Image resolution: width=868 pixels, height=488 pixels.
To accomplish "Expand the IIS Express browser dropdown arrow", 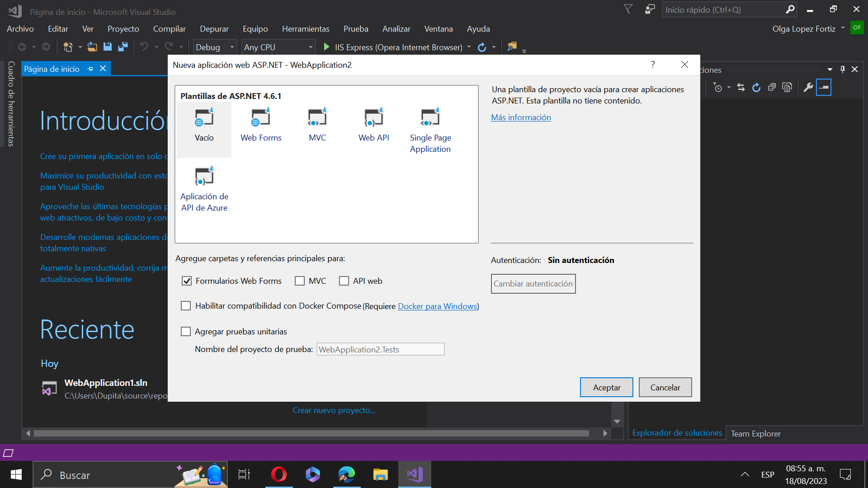I will click(469, 47).
